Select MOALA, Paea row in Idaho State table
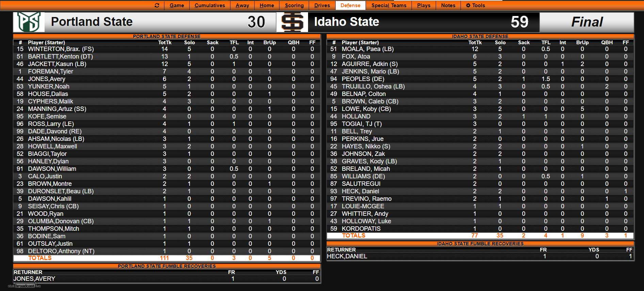The width and height of the screenshot is (644, 291). click(x=368, y=49)
